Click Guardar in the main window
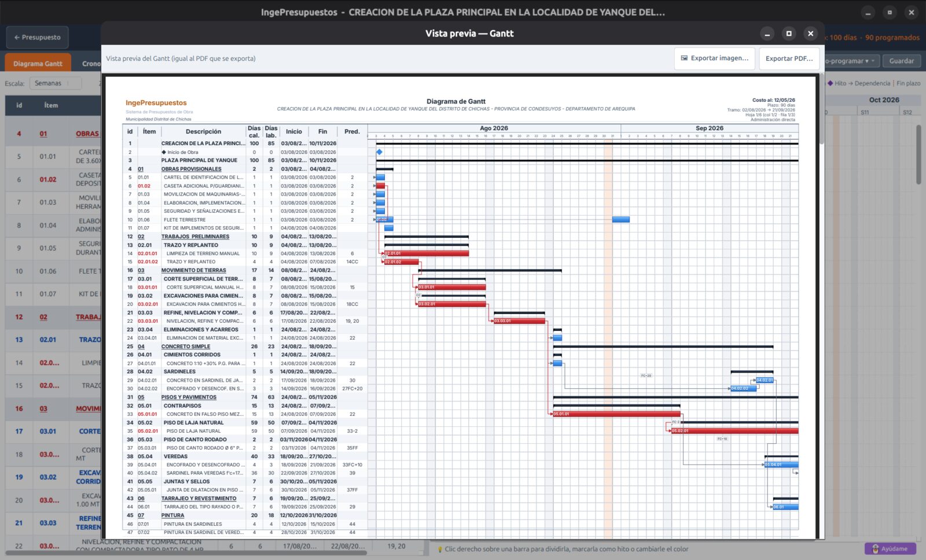Viewport: 926px width, 560px height. point(901,61)
